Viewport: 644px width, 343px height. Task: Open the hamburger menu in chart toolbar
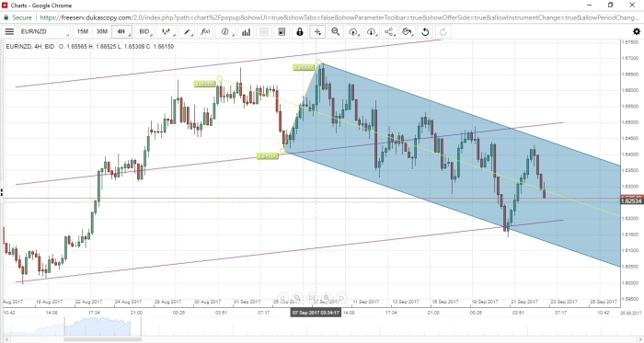9,31
